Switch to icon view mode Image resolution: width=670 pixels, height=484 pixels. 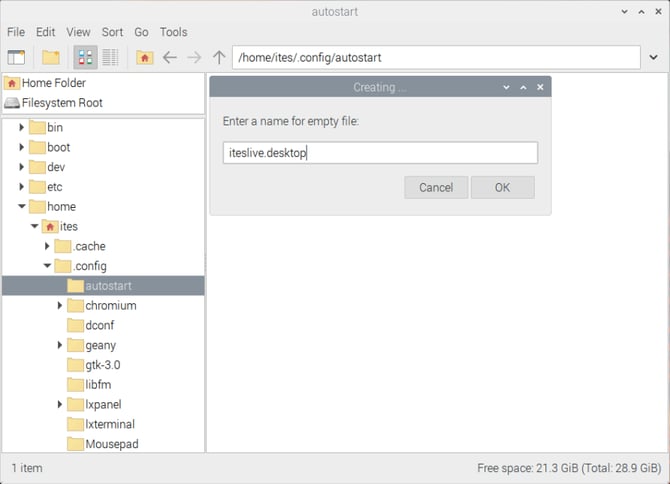pos(85,58)
